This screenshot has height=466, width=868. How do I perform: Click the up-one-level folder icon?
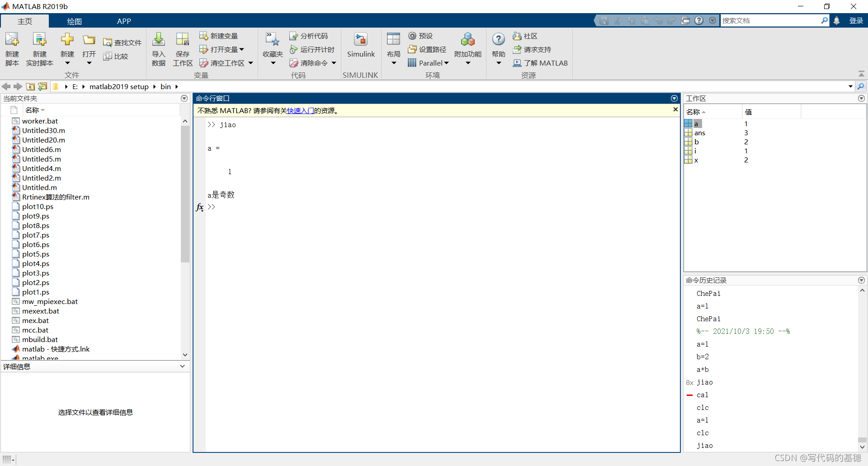coord(30,86)
